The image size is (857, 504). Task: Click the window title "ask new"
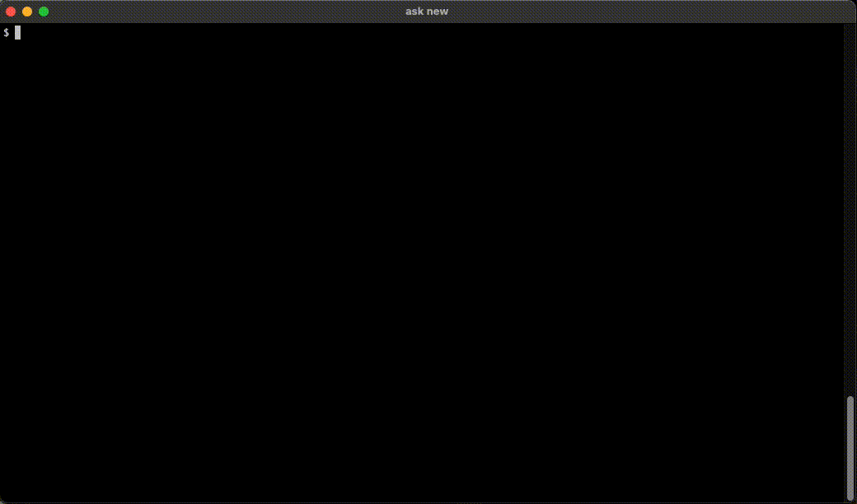point(427,12)
